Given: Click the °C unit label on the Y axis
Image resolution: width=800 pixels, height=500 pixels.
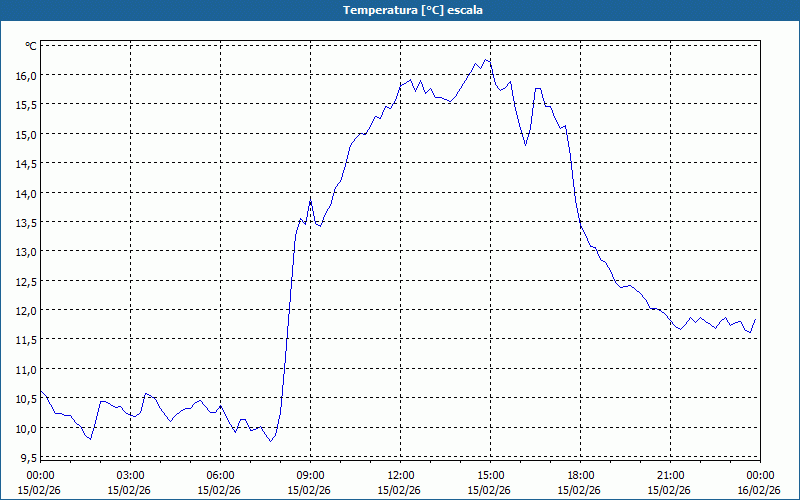Looking at the screenshot, I should pyautogui.click(x=31, y=46).
